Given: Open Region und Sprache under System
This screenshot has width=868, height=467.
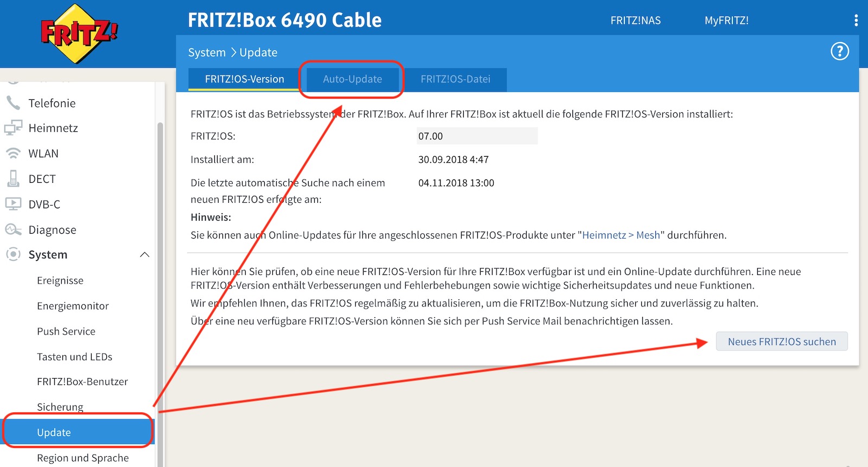Looking at the screenshot, I should tap(83, 458).
